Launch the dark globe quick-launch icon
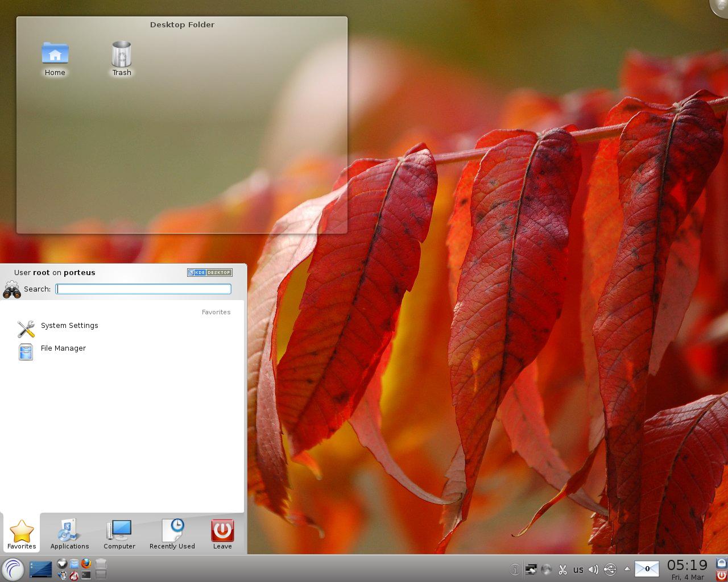Image resolution: width=728 pixels, height=582 pixels. pyautogui.click(x=63, y=563)
